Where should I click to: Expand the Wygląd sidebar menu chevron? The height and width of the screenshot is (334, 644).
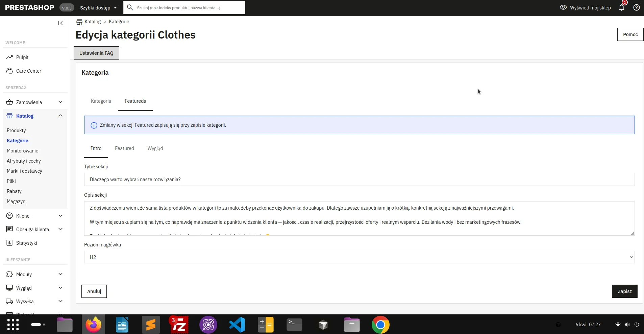tap(60, 288)
